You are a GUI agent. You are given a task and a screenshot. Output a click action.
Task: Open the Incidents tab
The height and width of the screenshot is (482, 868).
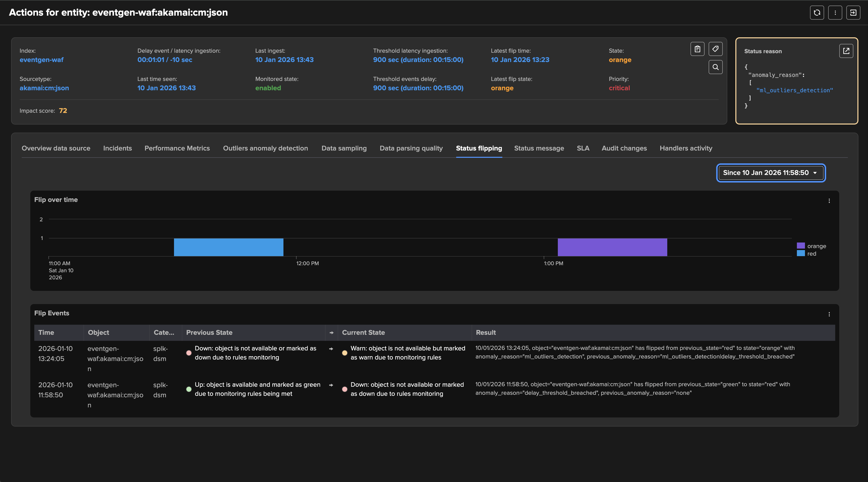(x=117, y=148)
